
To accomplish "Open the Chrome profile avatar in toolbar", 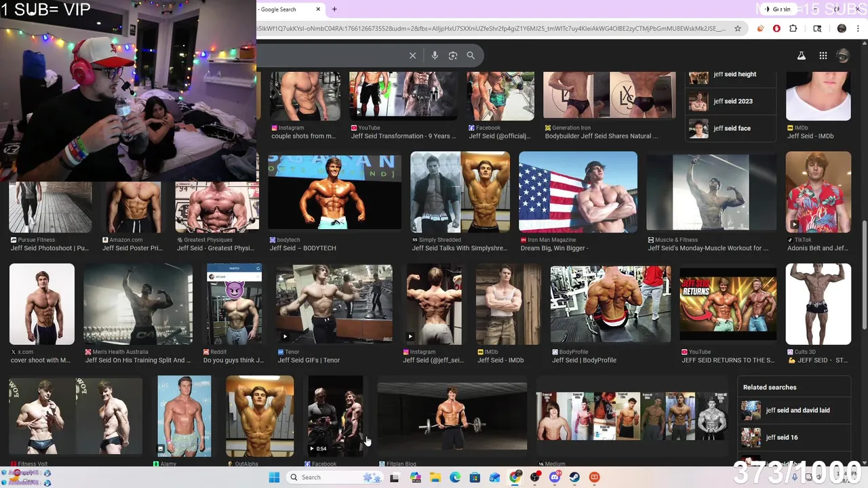I will [x=842, y=28].
